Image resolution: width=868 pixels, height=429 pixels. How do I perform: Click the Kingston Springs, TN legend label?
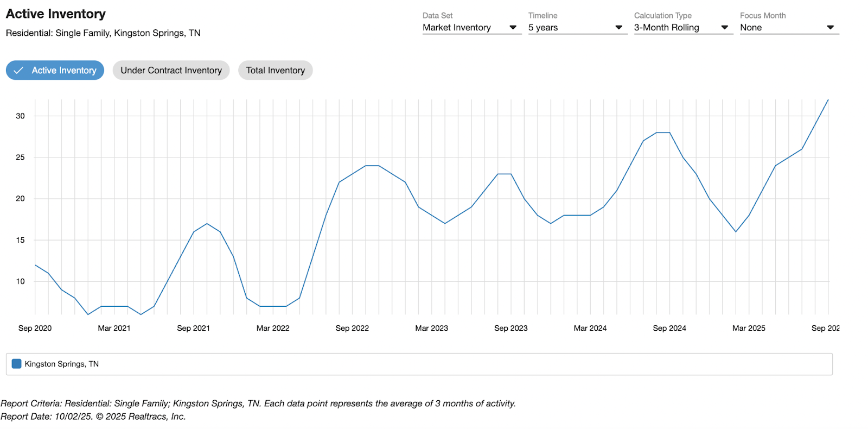coord(62,364)
